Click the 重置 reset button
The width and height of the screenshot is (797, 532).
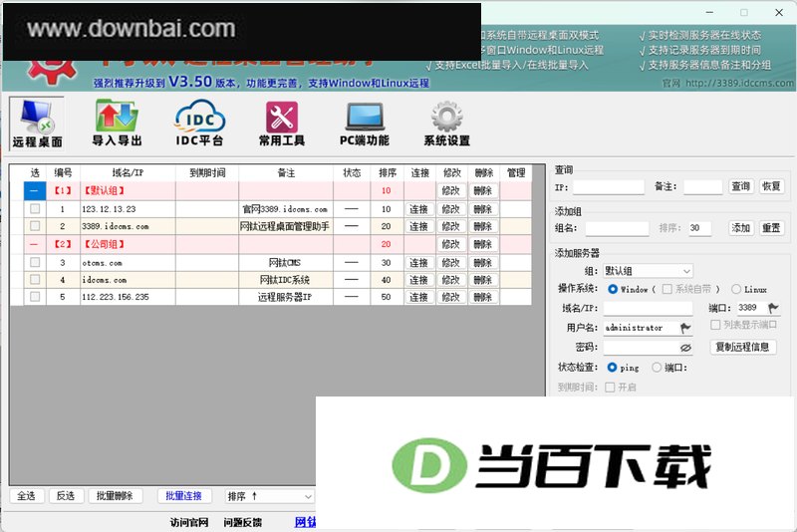(771, 228)
